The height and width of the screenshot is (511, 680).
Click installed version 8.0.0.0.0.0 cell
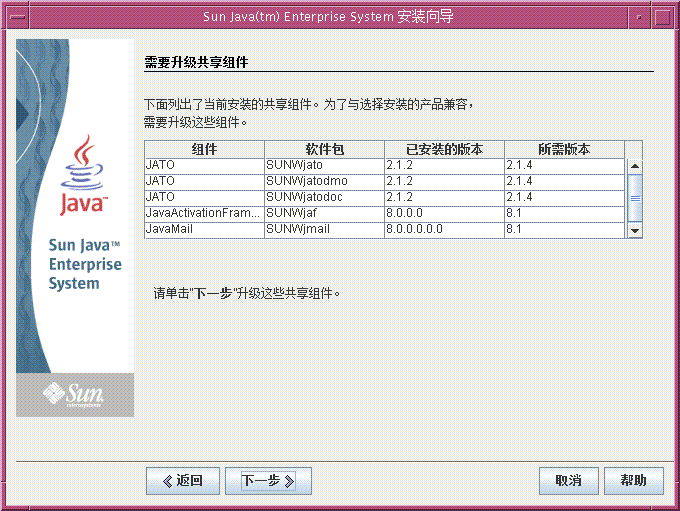[444, 230]
